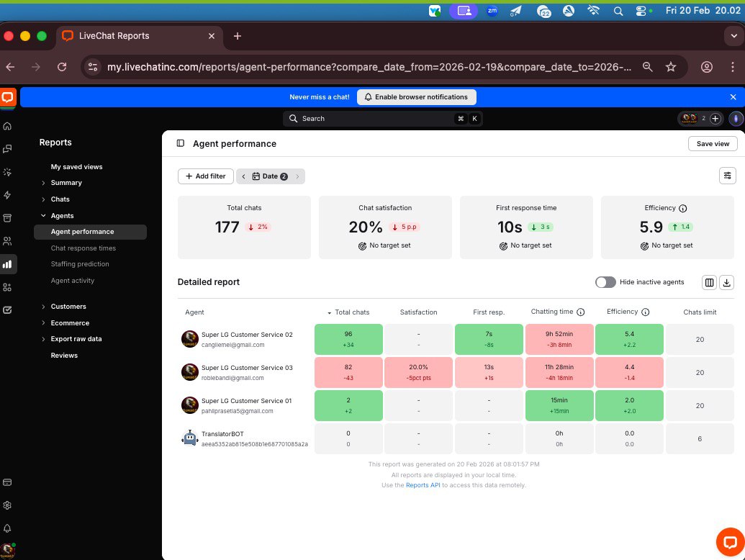Click the Total chats 177 summary card

pyautogui.click(x=244, y=227)
